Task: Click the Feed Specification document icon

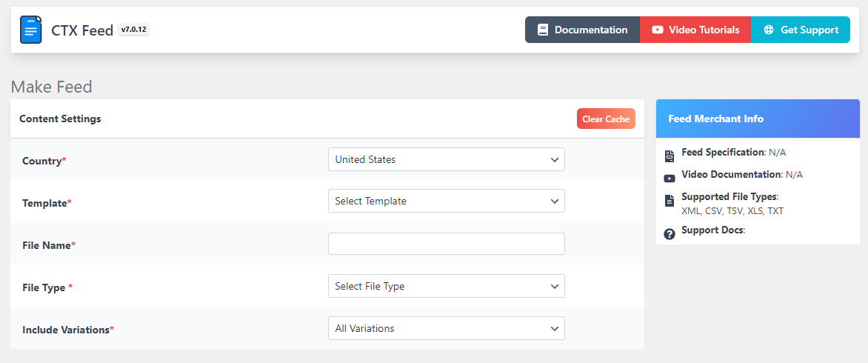Action: 670,156
